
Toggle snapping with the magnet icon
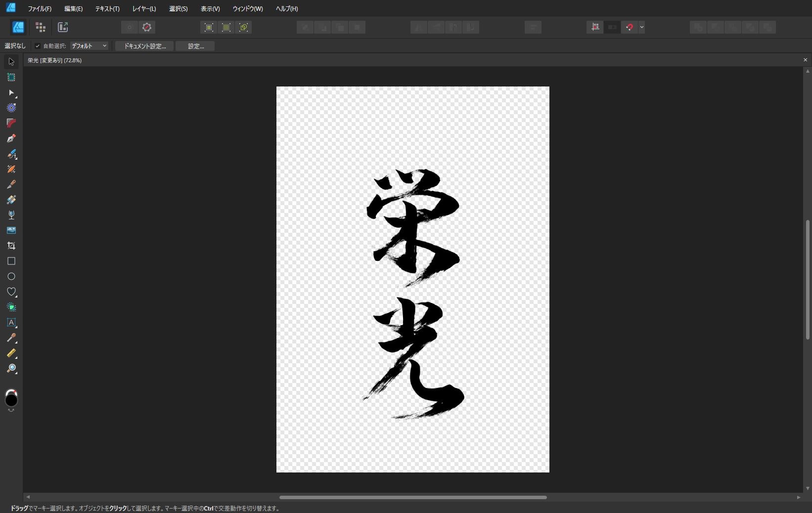pyautogui.click(x=629, y=27)
